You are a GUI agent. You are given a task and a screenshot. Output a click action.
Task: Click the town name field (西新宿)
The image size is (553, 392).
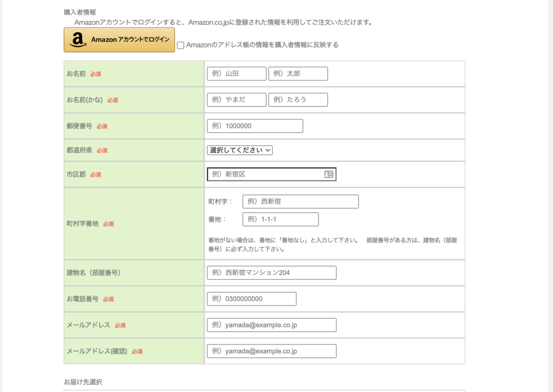(300, 201)
